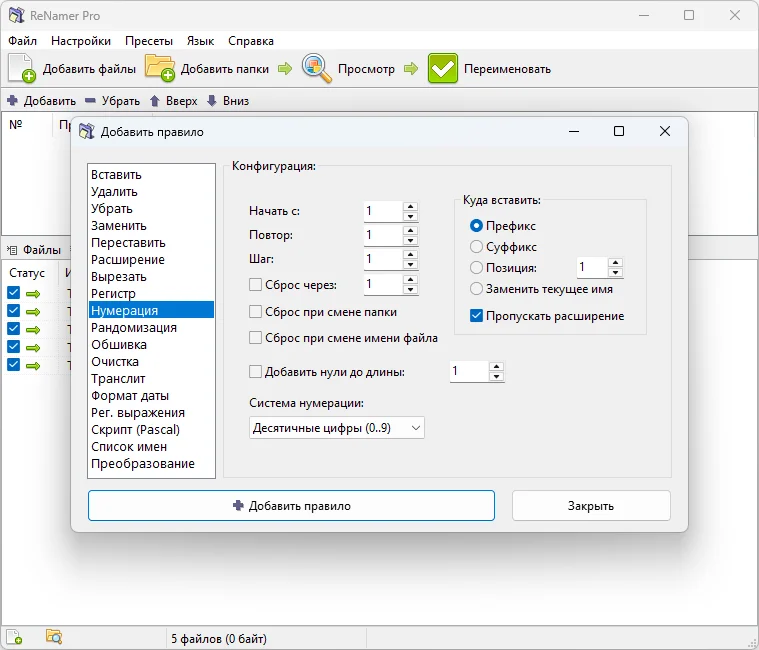This screenshot has width=759, height=650.
Task: Click the Переименовать label in the toolbar
Action: (507, 69)
